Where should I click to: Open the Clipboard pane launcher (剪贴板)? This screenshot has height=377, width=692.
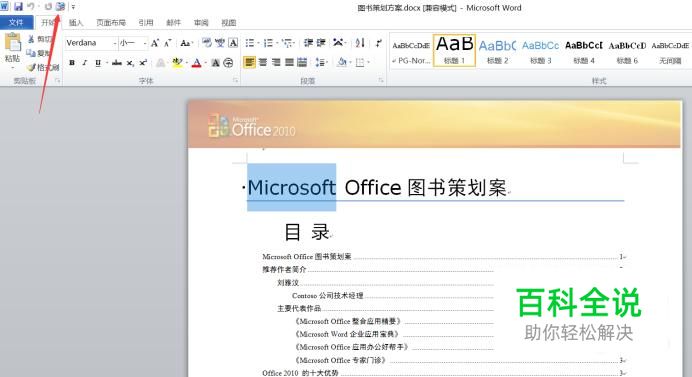tap(57, 80)
